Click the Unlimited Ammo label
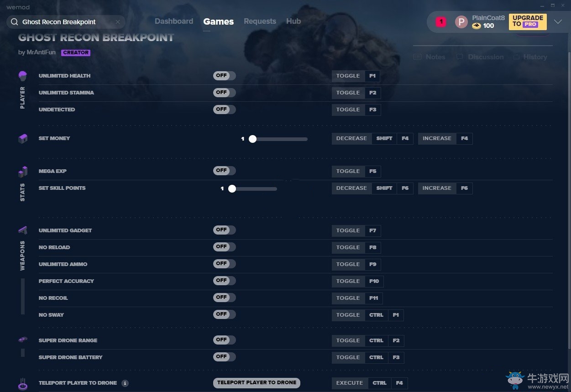The width and height of the screenshot is (571, 392). coord(63,264)
